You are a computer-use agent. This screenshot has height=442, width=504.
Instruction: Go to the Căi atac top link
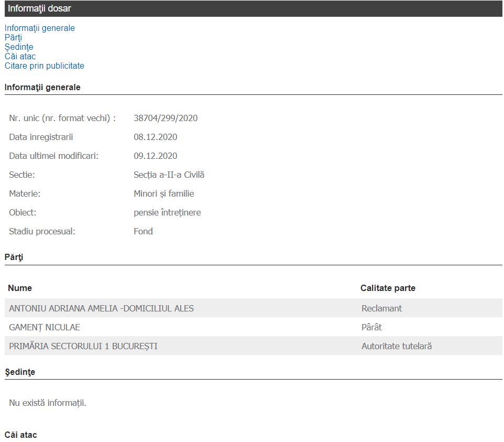tap(20, 57)
